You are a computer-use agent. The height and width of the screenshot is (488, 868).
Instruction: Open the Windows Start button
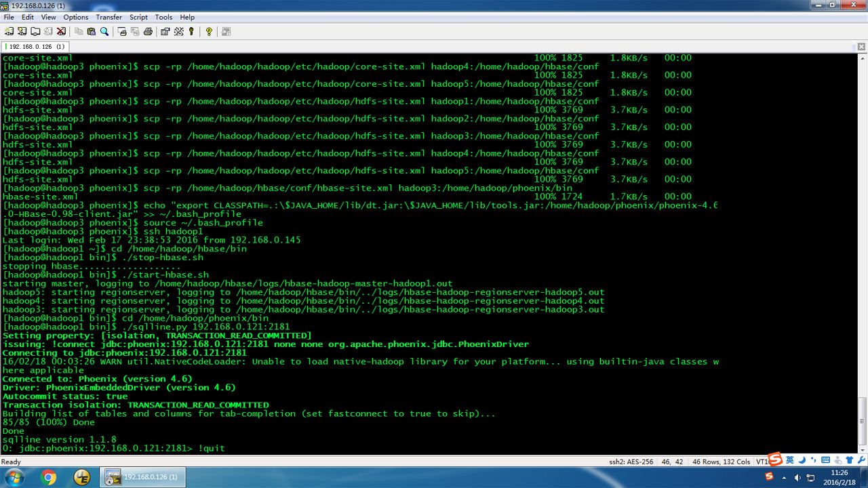(x=14, y=477)
